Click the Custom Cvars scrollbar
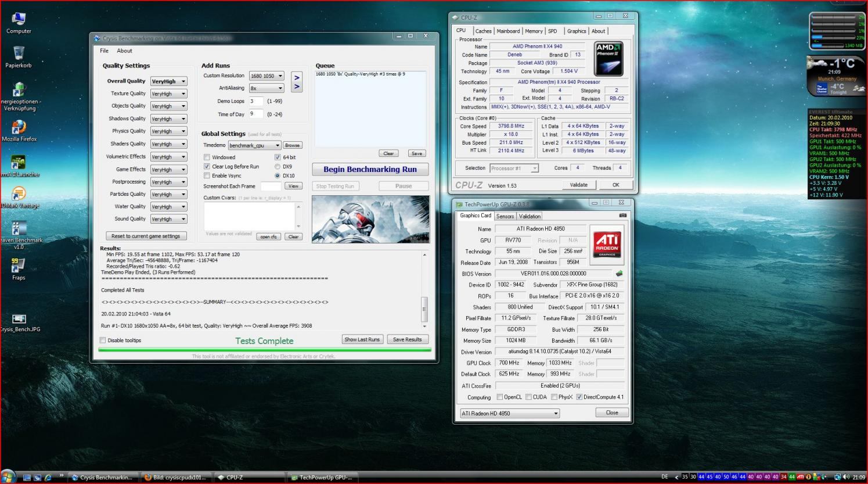 click(299, 216)
